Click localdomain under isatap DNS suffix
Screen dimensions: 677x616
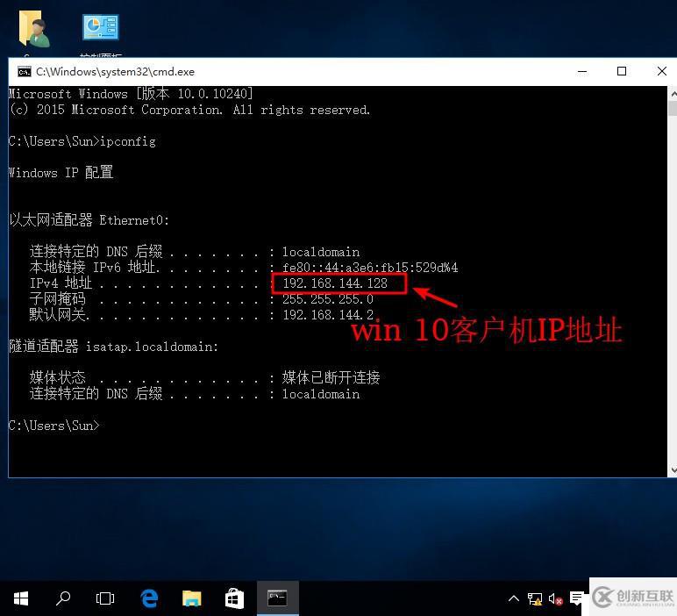pos(321,394)
